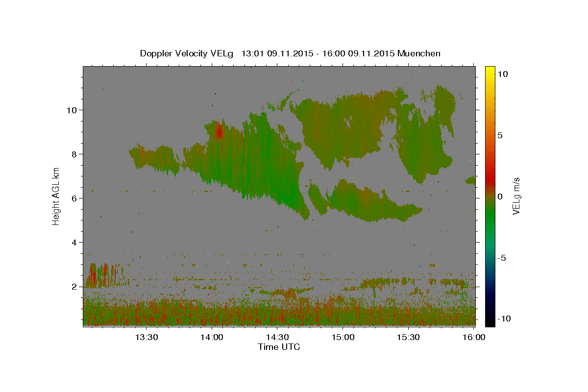Click the height axis label 2
588x392 pixels.
[x=74, y=286]
